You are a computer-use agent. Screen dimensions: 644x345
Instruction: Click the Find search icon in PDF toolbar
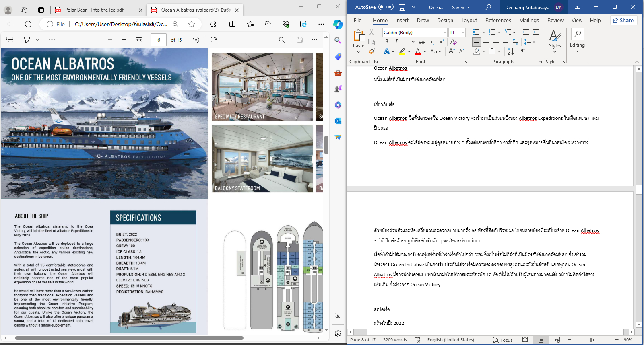(x=282, y=40)
